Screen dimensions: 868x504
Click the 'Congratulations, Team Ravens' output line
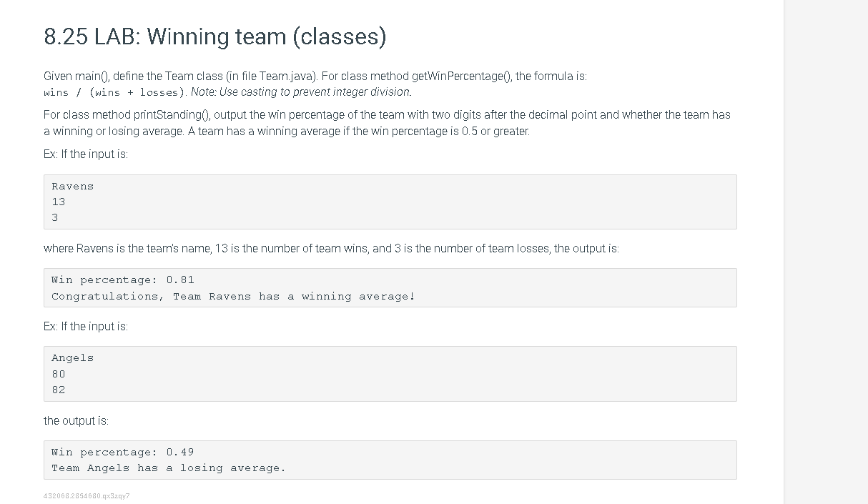coord(233,296)
